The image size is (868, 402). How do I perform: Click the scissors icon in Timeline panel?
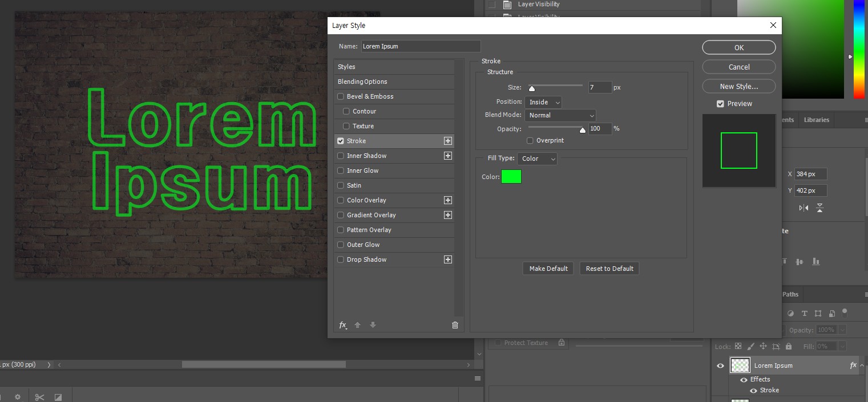click(39, 397)
